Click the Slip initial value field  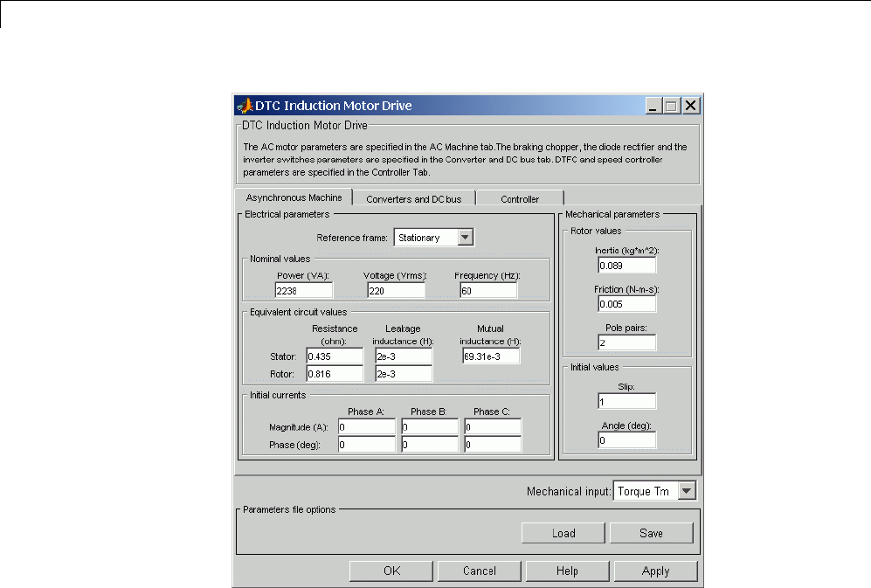coord(627,401)
